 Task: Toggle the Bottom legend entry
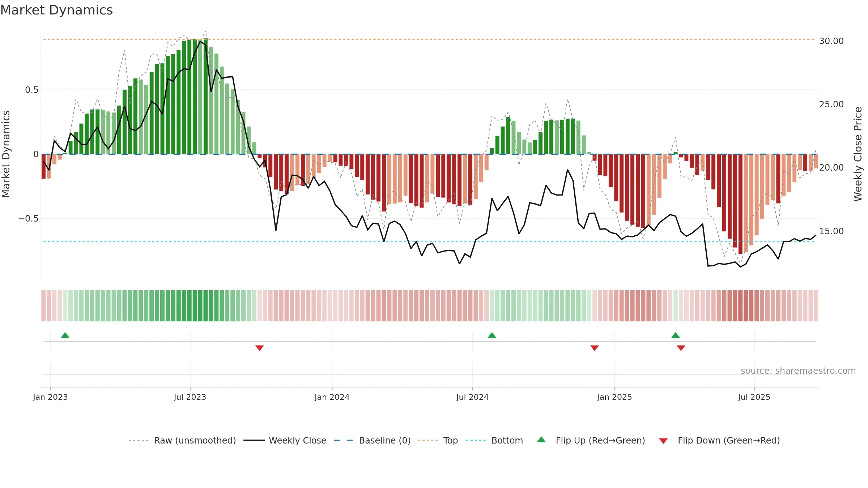coord(494,440)
